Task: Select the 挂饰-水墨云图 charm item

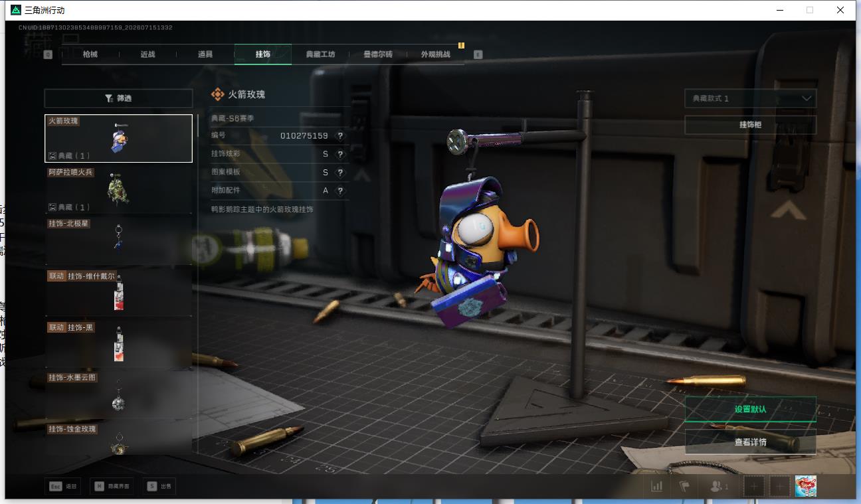Action: pyautogui.click(x=118, y=394)
